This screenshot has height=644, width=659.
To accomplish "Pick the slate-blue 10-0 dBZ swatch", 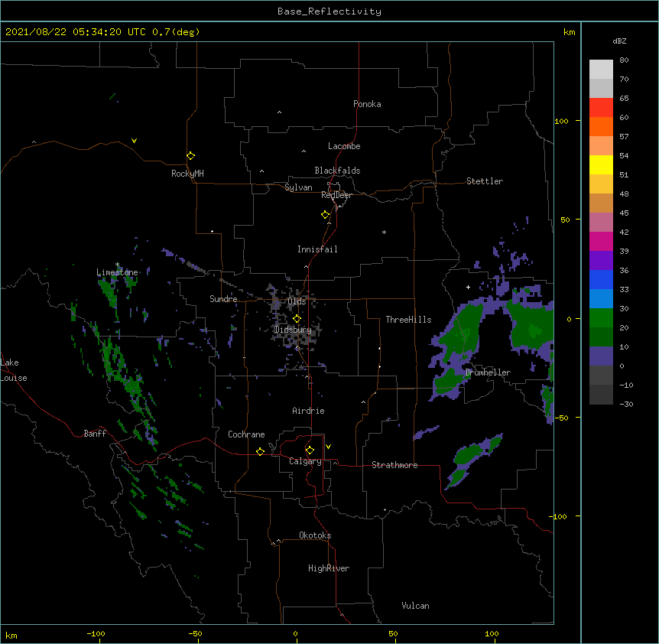I will click(601, 356).
